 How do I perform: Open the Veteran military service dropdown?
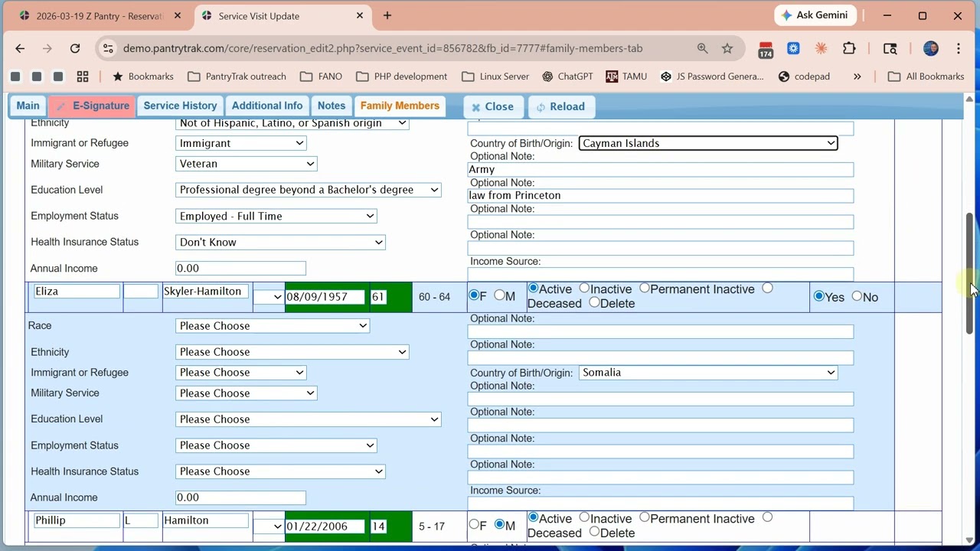click(x=246, y=164)
